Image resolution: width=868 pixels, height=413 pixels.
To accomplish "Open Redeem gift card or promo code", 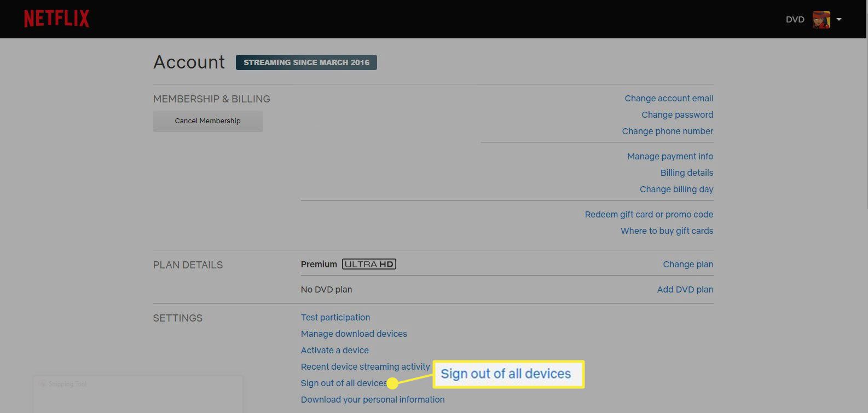I will 649,215.
